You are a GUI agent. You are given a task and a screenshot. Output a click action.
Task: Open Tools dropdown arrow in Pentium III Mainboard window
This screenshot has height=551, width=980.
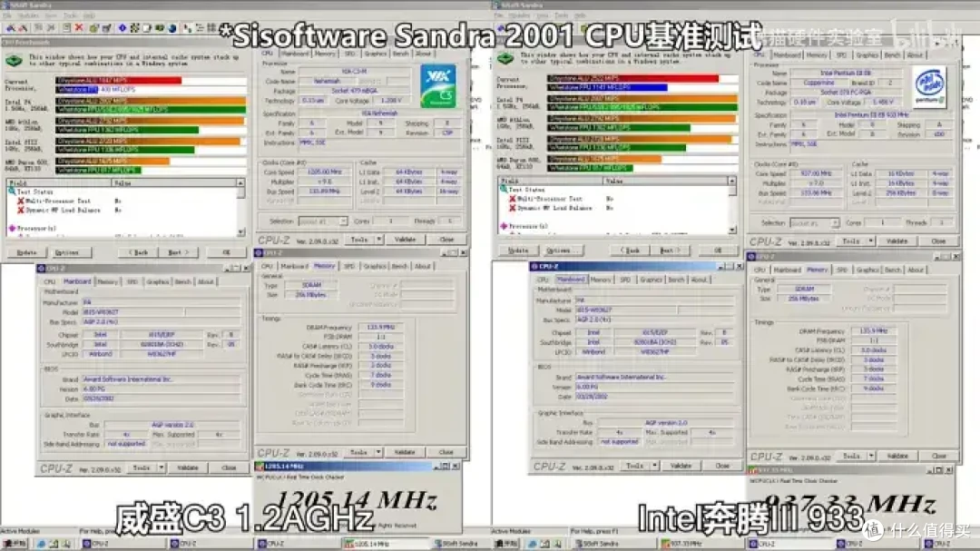[x=654, y=466]
